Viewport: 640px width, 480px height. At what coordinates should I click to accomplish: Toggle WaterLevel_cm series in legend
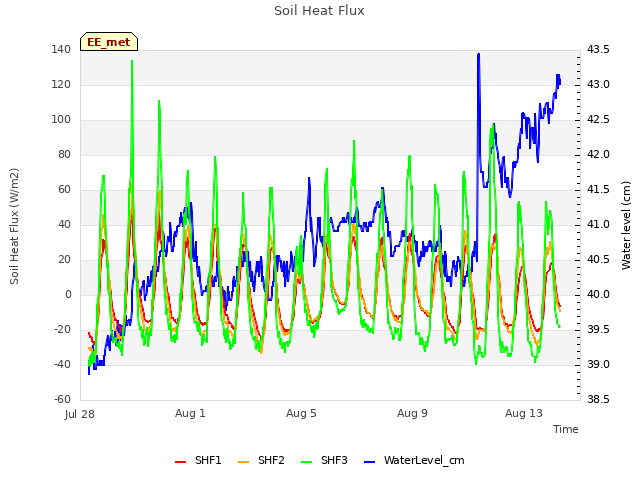pos(414,460)
